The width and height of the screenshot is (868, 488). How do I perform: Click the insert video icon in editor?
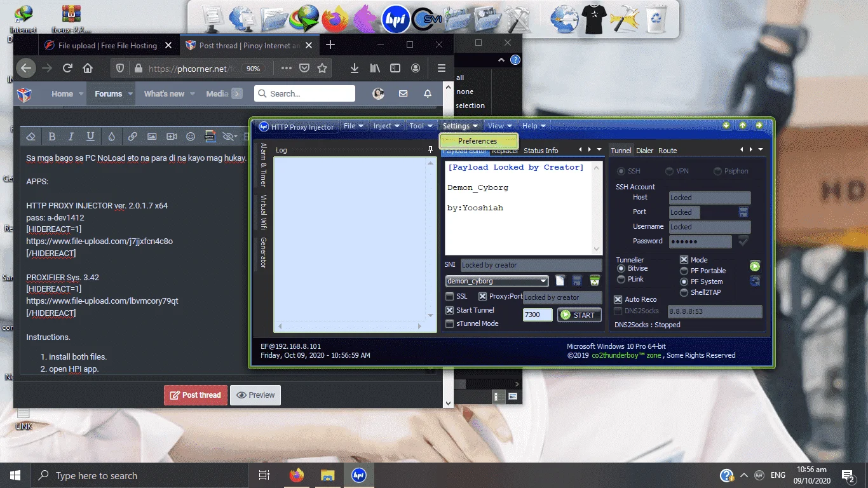(172, 136)
